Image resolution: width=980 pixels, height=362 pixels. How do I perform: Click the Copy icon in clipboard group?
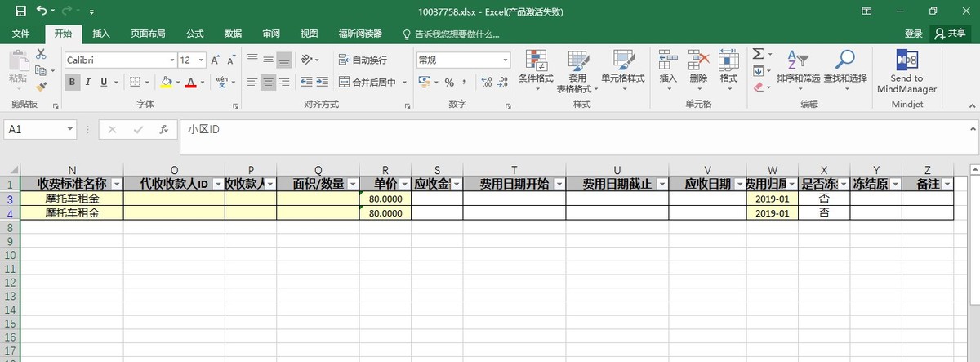tap(41, 69)
